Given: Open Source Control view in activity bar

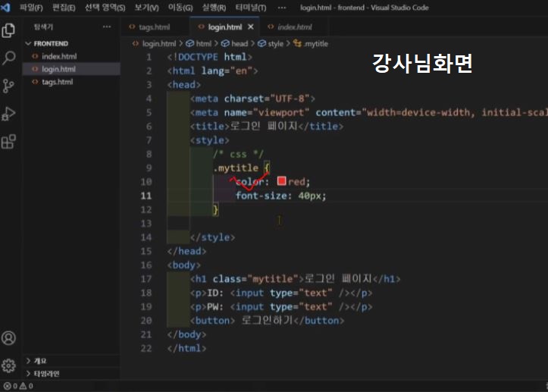Looking at the screenshot, I should click(8, 86).
